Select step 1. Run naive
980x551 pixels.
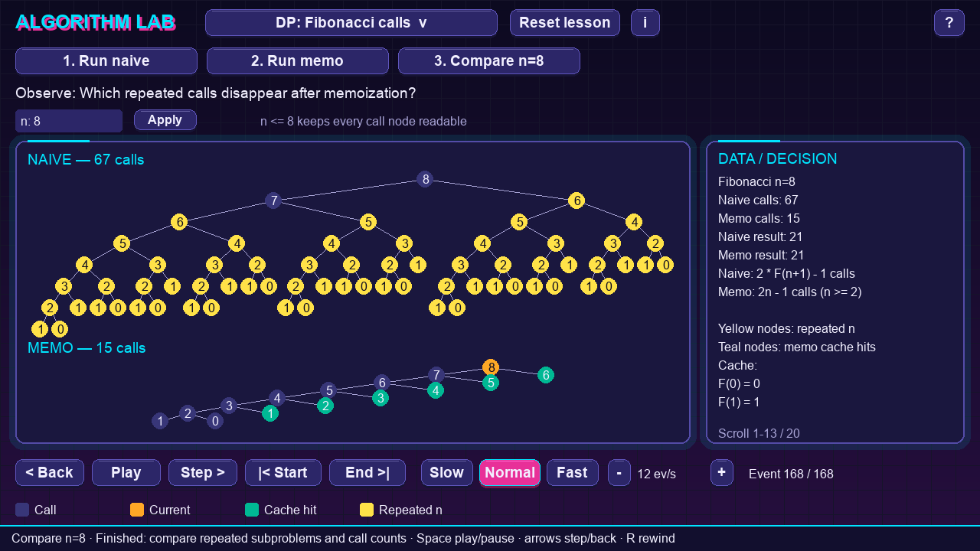click(106, 61)
